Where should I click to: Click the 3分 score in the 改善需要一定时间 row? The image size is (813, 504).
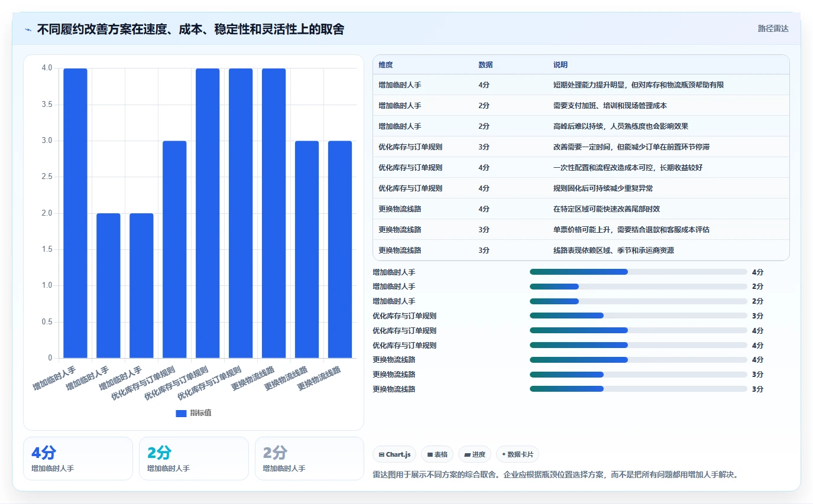click(484, 147)
